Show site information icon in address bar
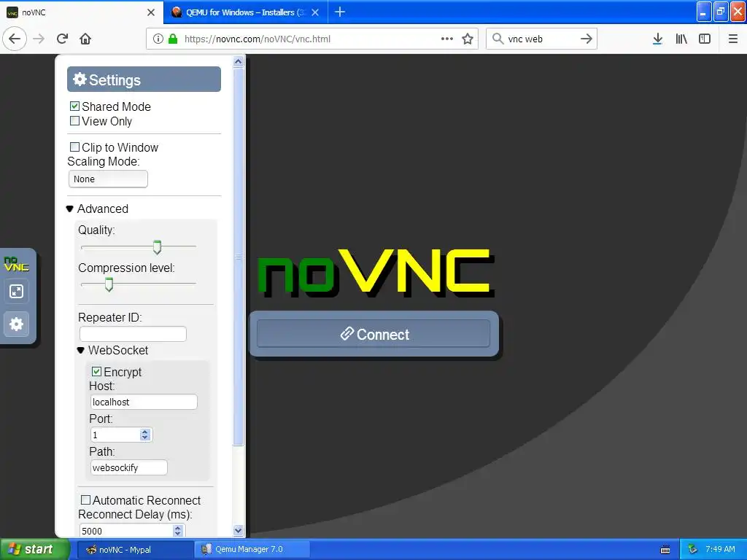 pyautogui.click(x=158, y=39)
